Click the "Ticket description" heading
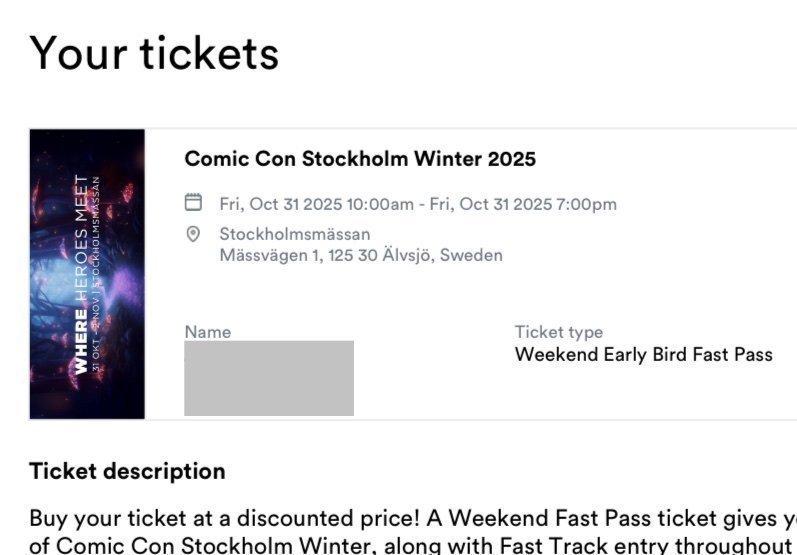The image size is (797, 555). coord(127,471)
